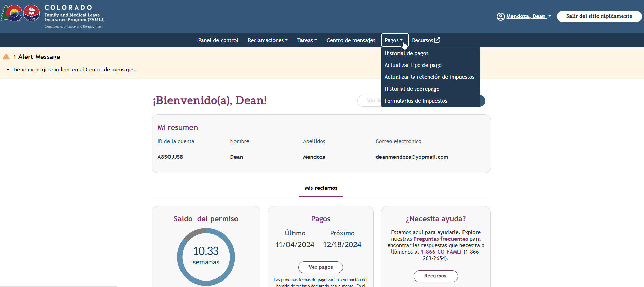Click the next payment date 12/18/2024

pyautogui.click(x=342, y=245)
